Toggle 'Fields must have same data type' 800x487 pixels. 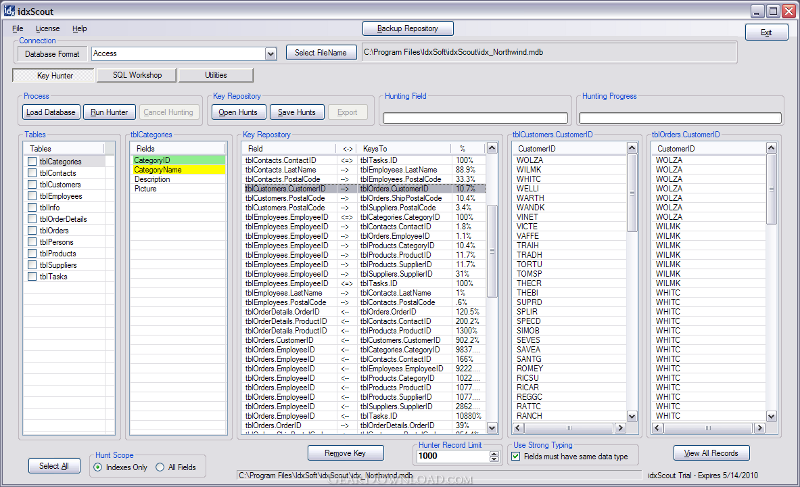click(x=516, y=456)
